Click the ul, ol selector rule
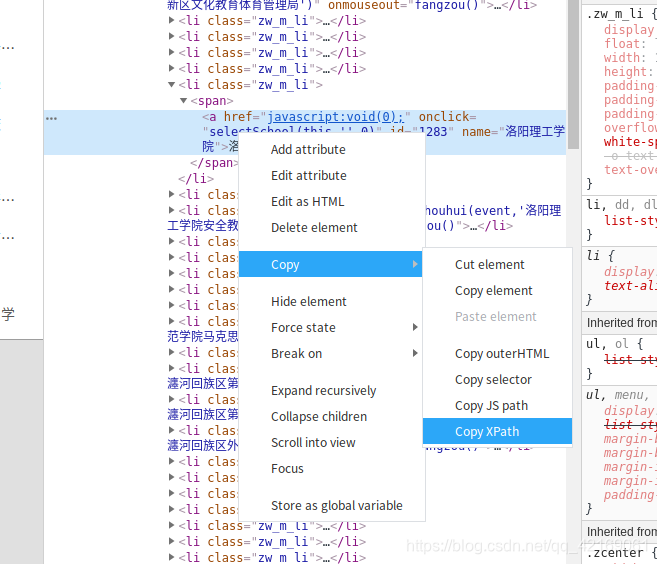Screen dimensions: 657x564 click(608, 344)
